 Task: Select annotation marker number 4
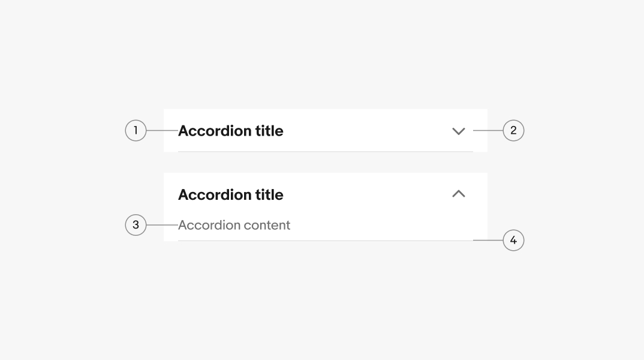click(x=513, y=241)
